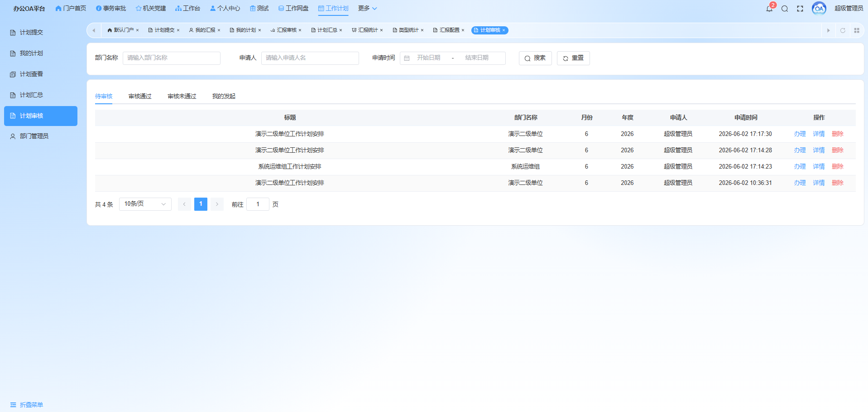
Task: Click the 重置 button
Action: click(x=573, y=58)
